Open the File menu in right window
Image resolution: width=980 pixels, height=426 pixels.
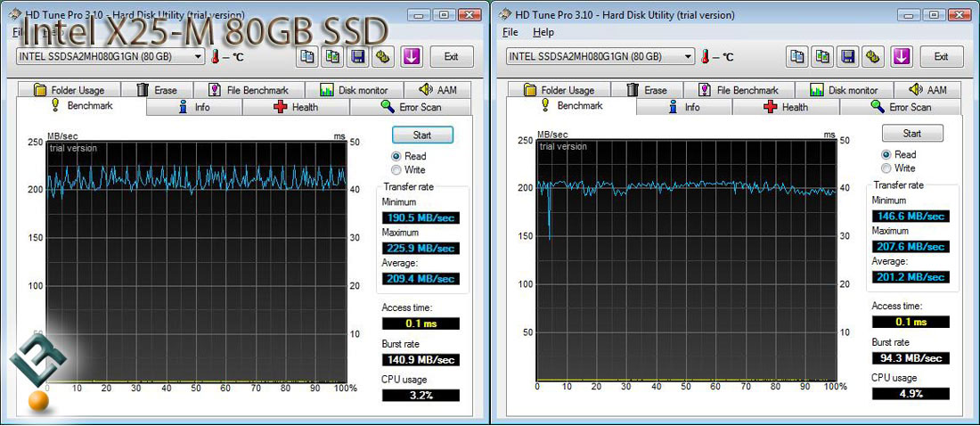point(510,32)
